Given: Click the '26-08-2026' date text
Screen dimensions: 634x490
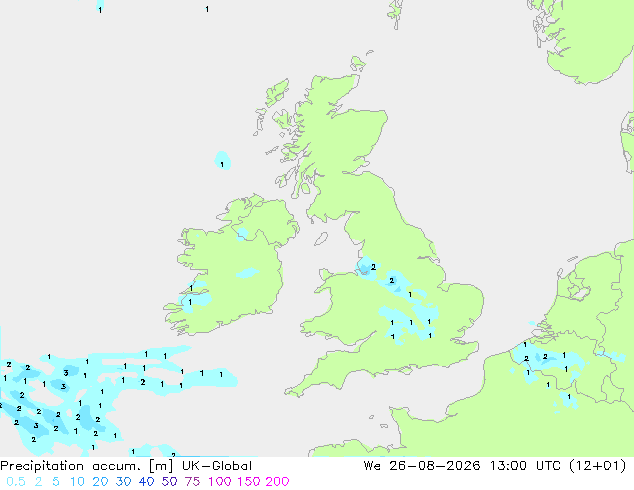Looking at the screenshot, I should [x=435, y=466].
